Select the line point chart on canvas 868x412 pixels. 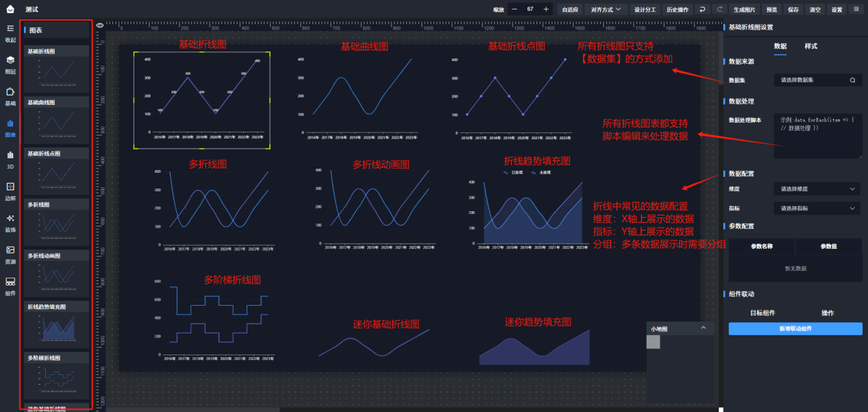coord(510,97)
